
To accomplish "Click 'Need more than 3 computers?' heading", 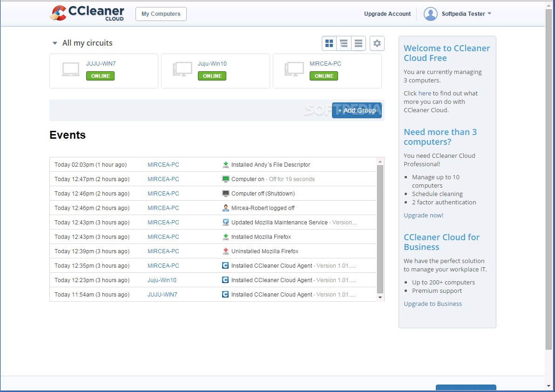I will coord(440,137).
